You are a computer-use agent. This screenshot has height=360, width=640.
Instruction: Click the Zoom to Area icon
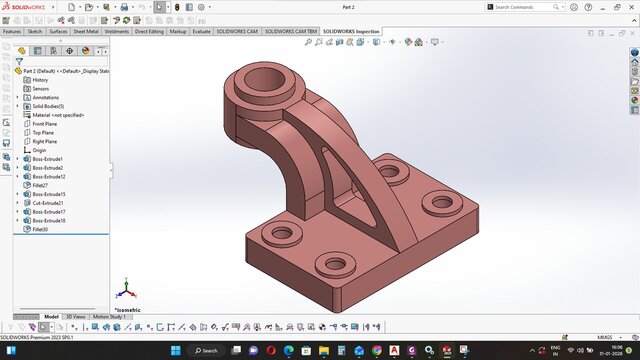[319, 42]
